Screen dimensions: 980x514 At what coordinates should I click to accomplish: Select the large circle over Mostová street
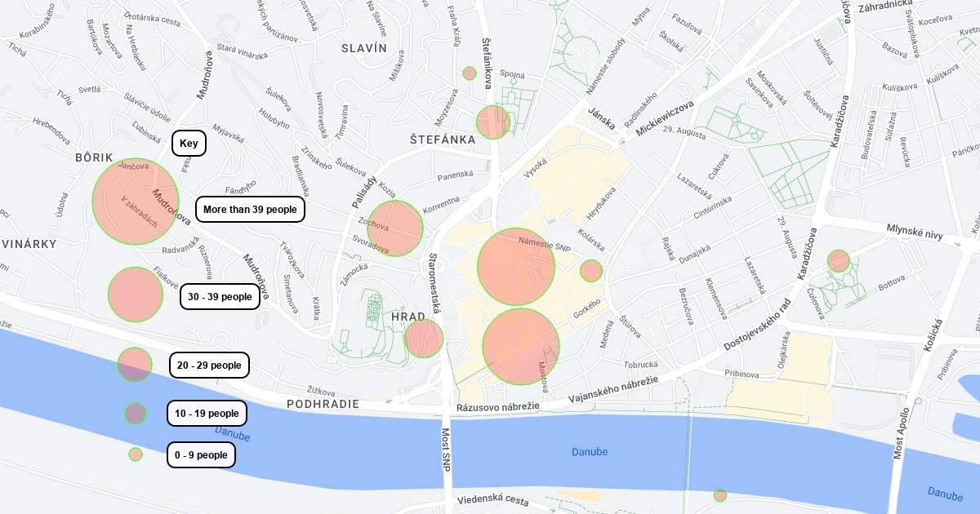(521, 347)
